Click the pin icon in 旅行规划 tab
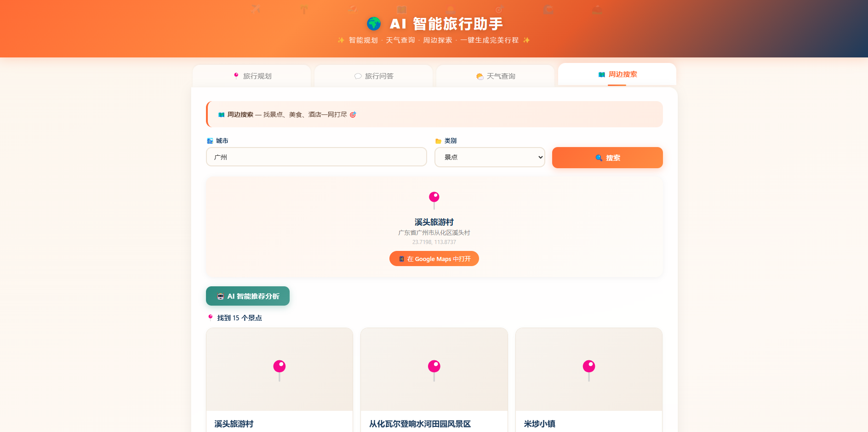 [236, 76]
